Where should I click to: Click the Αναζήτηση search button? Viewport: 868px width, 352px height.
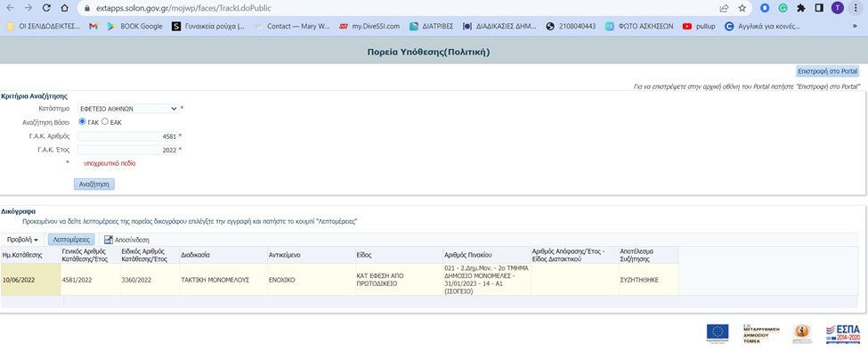tap(94, 184)
